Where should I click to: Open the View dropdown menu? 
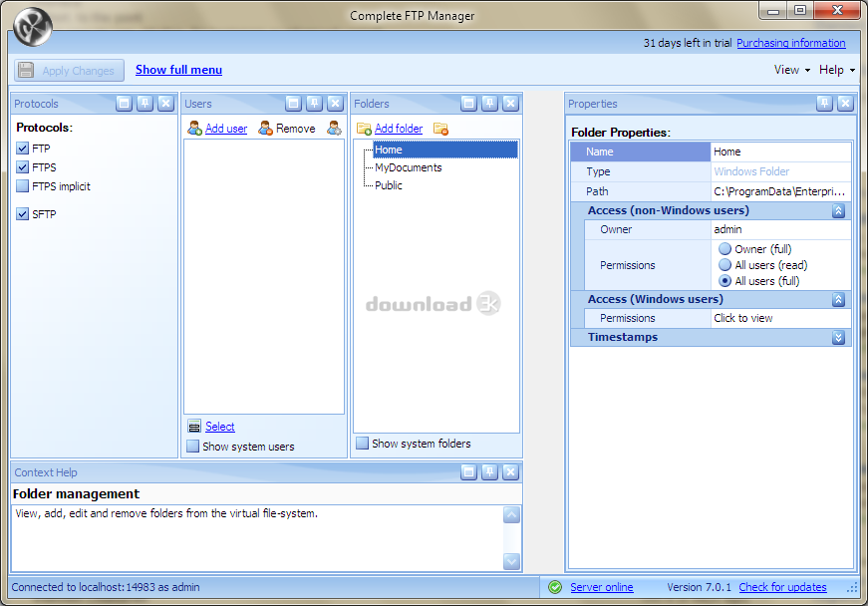(x=791, y=70)
